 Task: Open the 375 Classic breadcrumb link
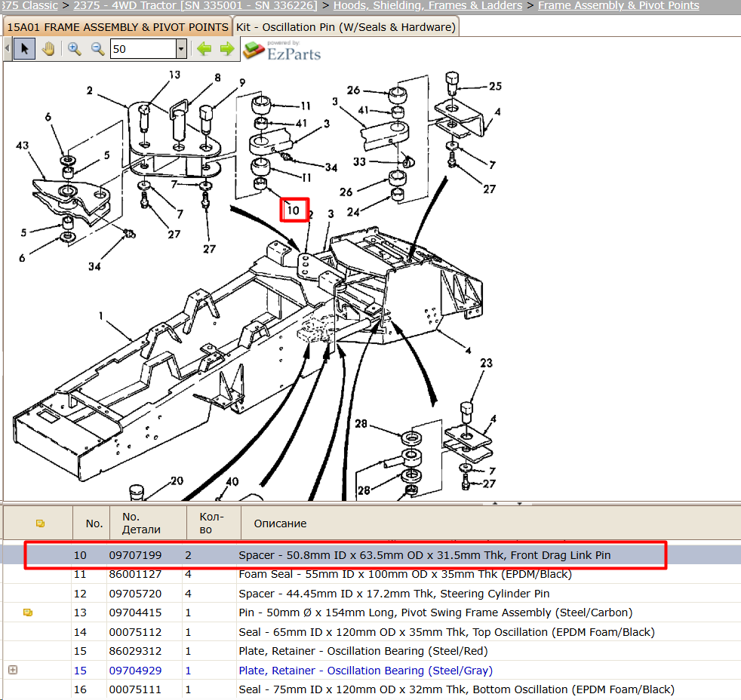click(x=29, y=6)
